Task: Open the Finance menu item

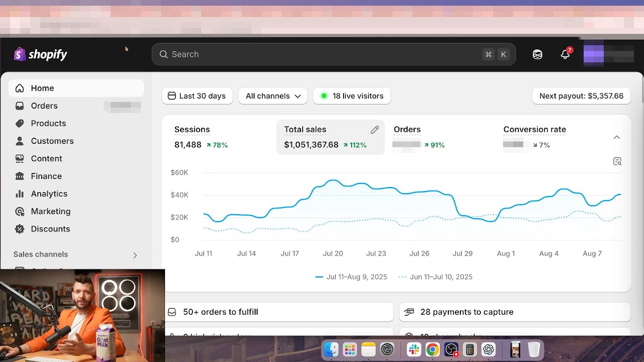Action: point(76,176)
